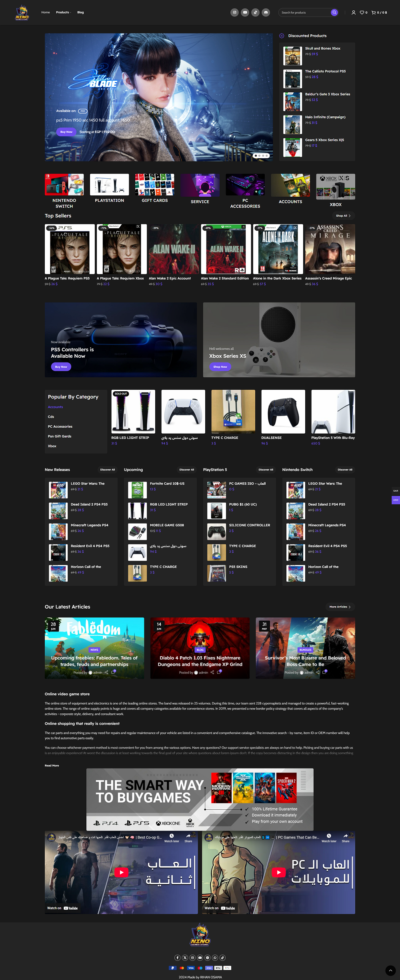
Task: Click Discover All beside New Releases
Action: click(107, 470)
